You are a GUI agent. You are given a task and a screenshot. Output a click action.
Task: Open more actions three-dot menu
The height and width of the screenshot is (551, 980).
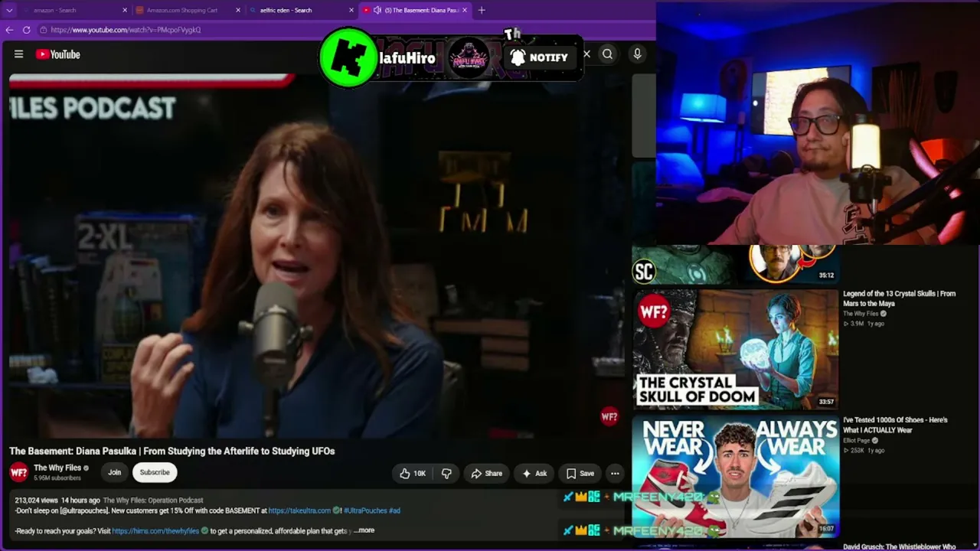pos(615,474)
